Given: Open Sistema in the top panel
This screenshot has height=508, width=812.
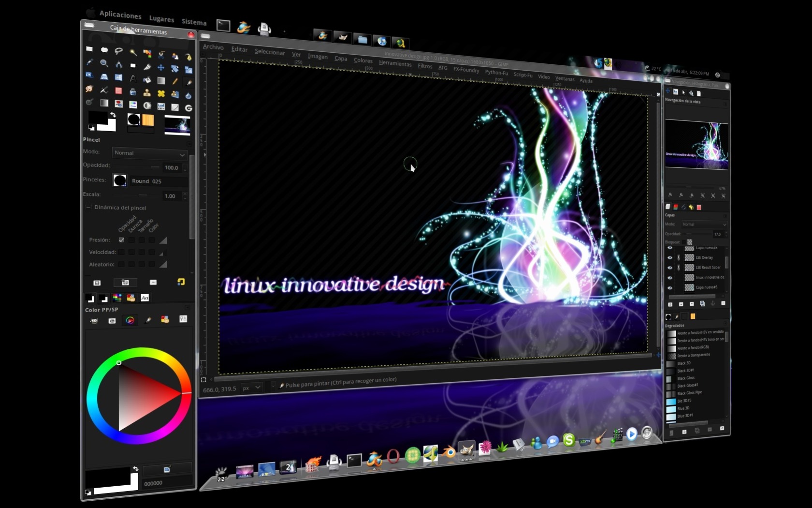Looking at the screenshot, I should pyautogui.click(x=194, y=22).
